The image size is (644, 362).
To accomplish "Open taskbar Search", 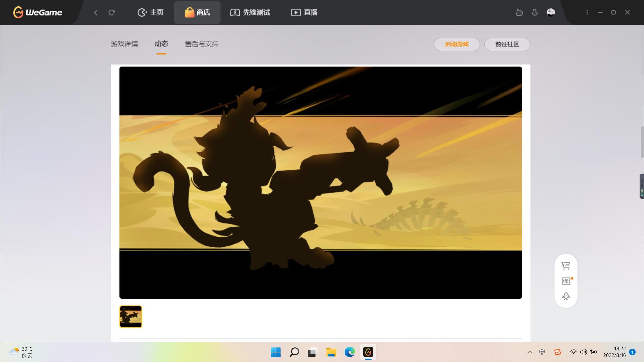I will click(294, 352).
